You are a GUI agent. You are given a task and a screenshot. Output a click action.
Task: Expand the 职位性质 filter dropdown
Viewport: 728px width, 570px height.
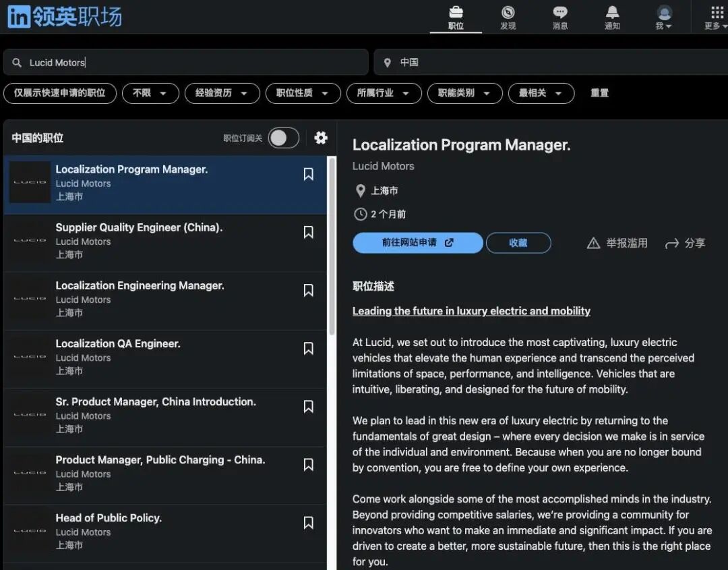303,93
